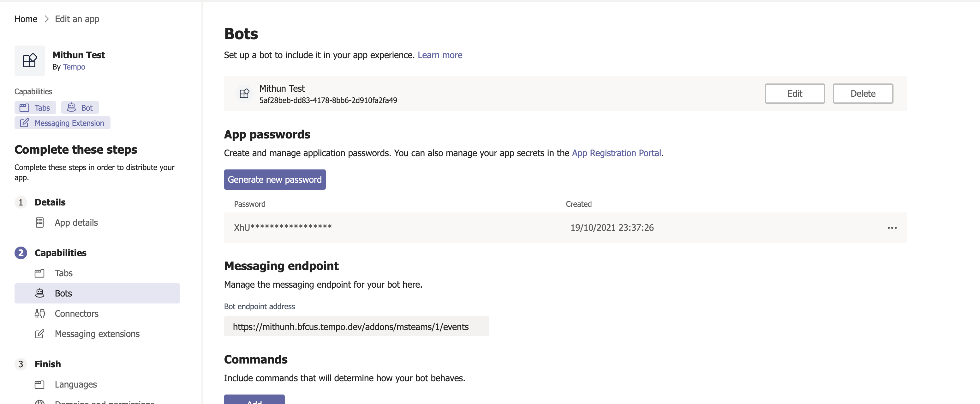Click the bot icon beside bot ID

244,93
